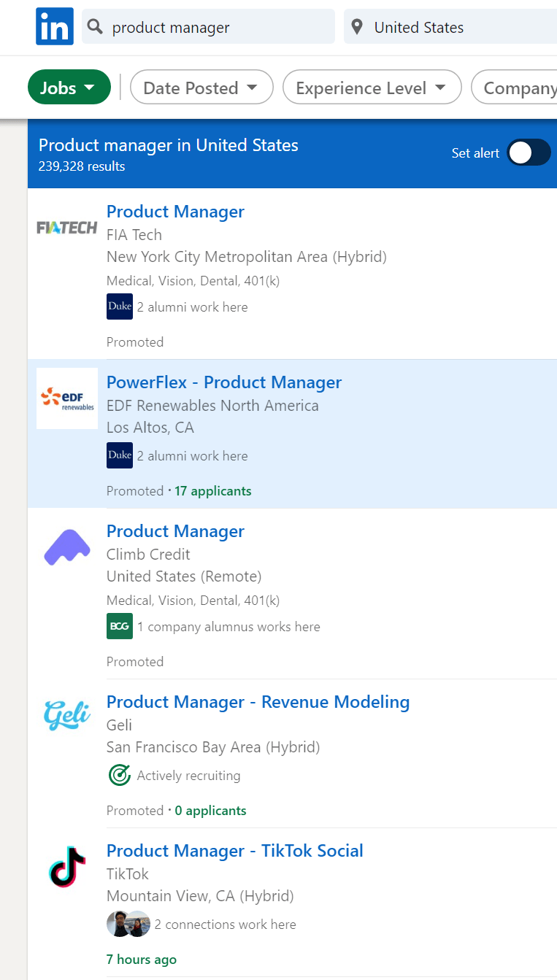Open the TikTok company logo
The image size is (557, 980).
(67, 867)
